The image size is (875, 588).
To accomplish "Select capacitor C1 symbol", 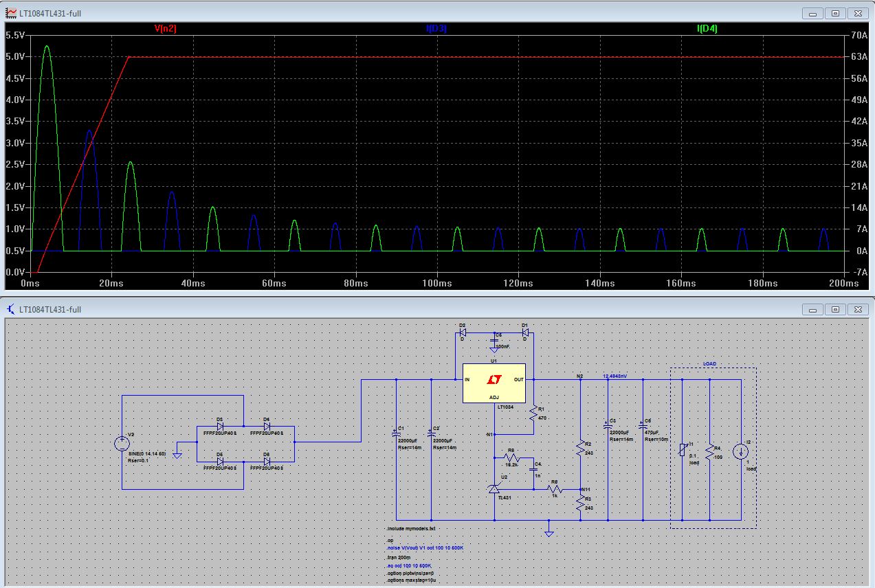I will [x=396, y=433].
